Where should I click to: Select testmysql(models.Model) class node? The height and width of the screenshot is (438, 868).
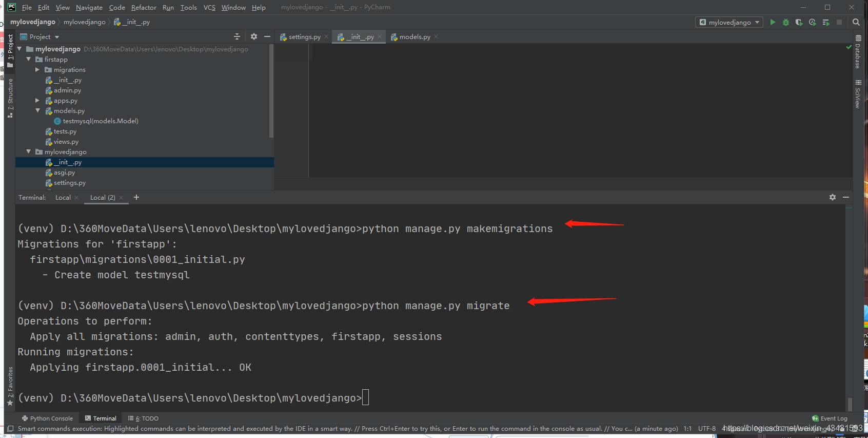pyautogui.click(x=101, y=121)
